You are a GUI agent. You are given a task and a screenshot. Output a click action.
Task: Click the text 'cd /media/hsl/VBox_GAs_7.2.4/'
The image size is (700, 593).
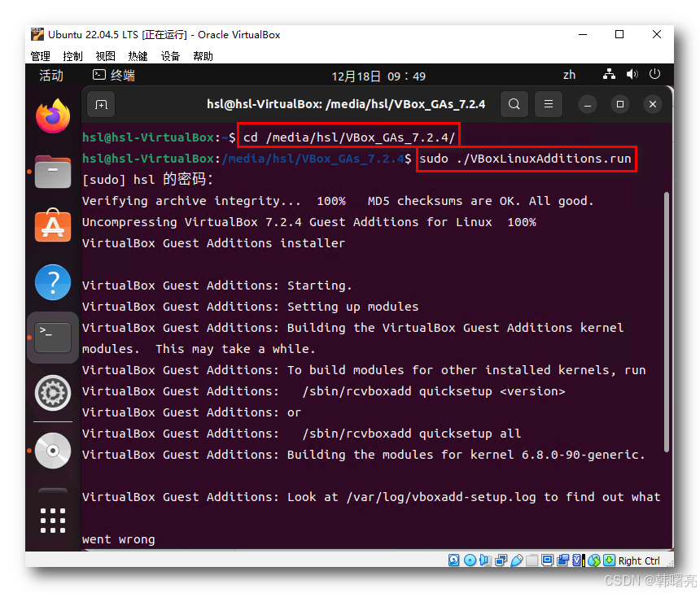[349, 137]
